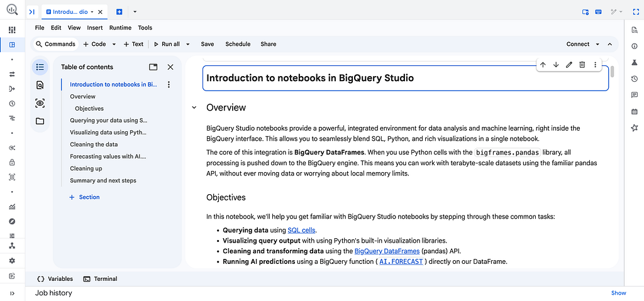The image size is (644, 301).
Task: Toggle full screen mode icon
Action: tap(635, 12)
